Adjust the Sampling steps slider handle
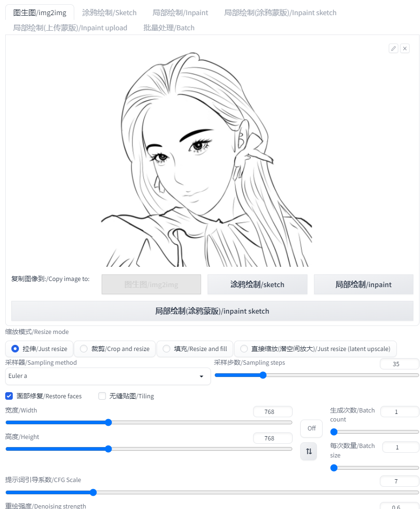 tap(263, 375)
